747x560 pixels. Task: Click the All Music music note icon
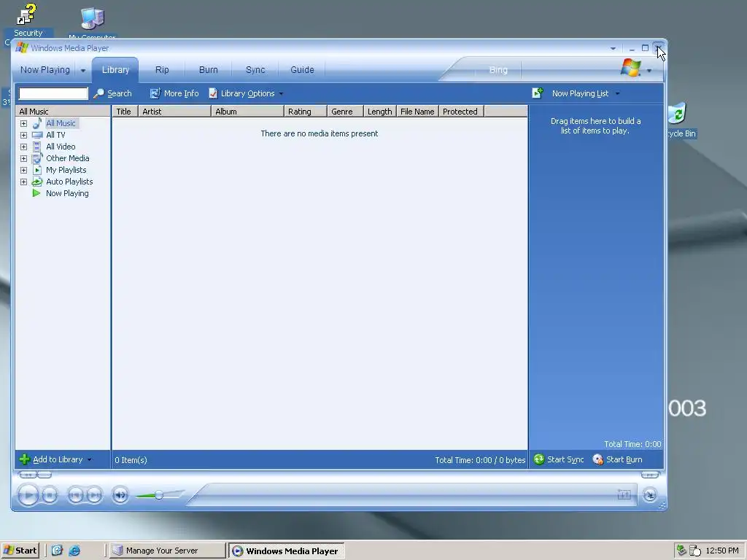[x=36, y=123]
